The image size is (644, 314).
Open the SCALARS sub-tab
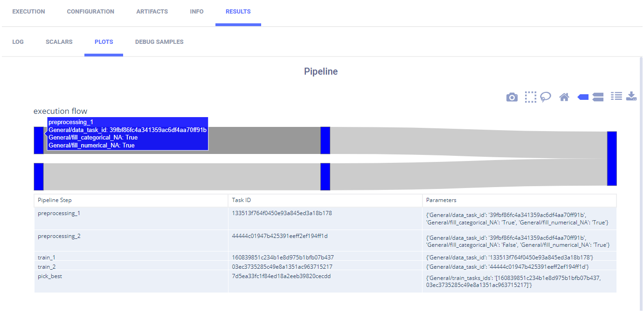[59, 42]
